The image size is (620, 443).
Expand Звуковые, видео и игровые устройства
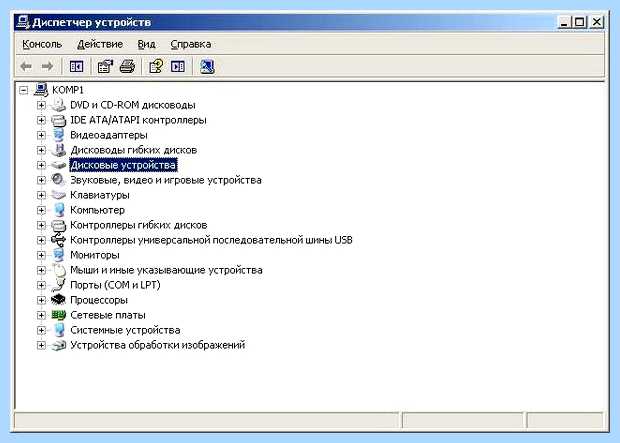41,180
